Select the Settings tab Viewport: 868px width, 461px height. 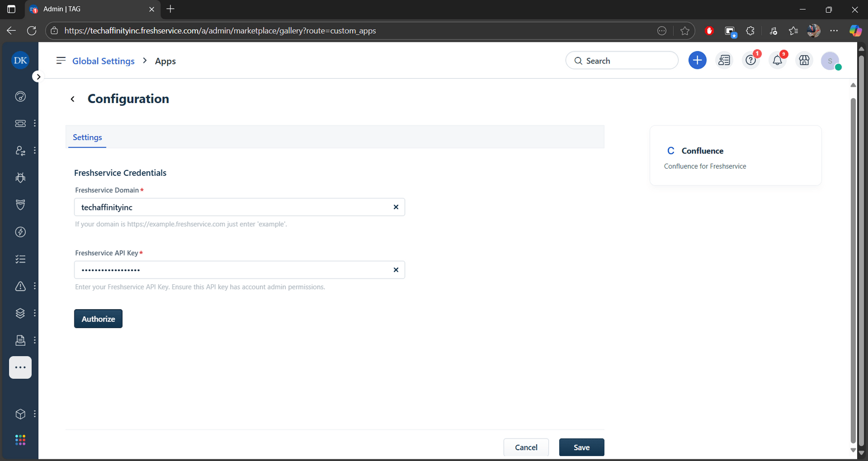coord(87,137)
